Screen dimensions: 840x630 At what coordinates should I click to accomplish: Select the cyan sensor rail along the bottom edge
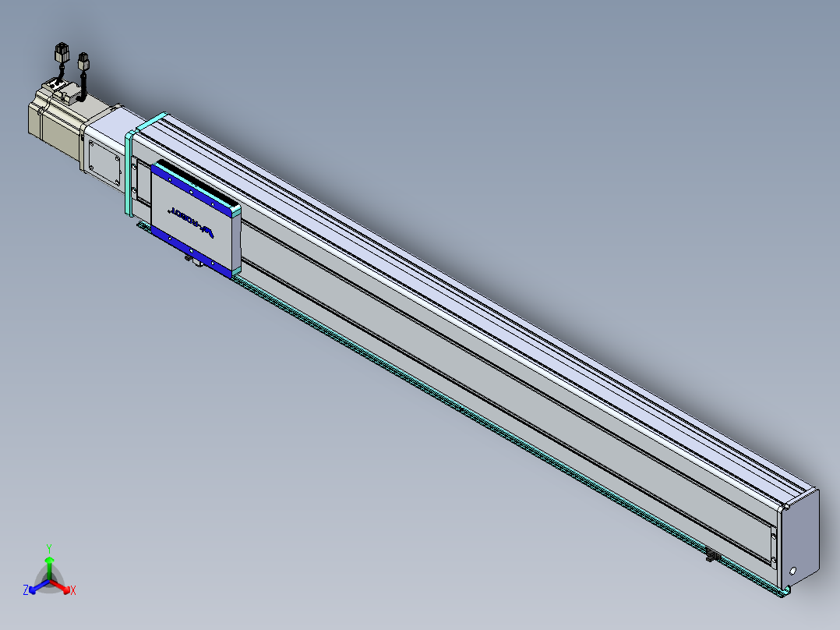click(461, 410)
